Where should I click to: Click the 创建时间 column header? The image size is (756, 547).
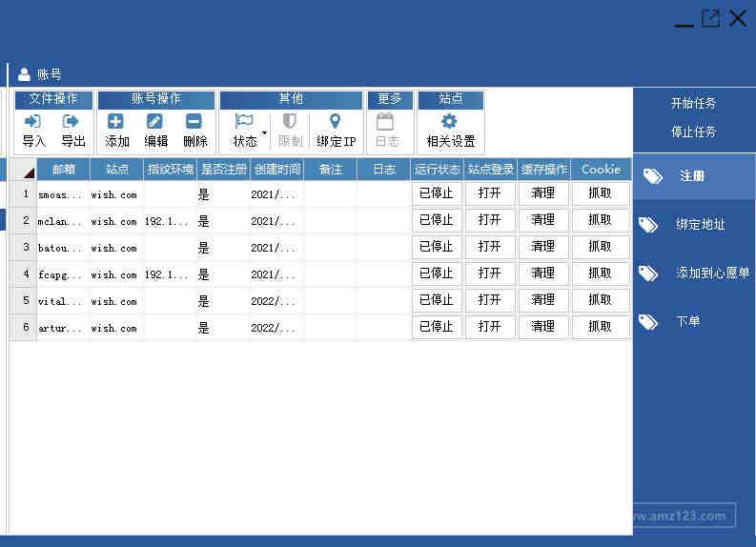(x=277, y=170)
